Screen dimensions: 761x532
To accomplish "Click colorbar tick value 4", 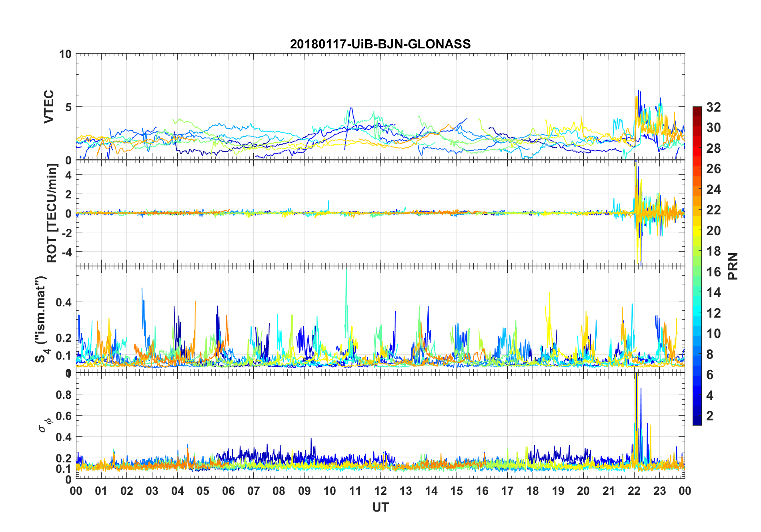I will [710, 396].
